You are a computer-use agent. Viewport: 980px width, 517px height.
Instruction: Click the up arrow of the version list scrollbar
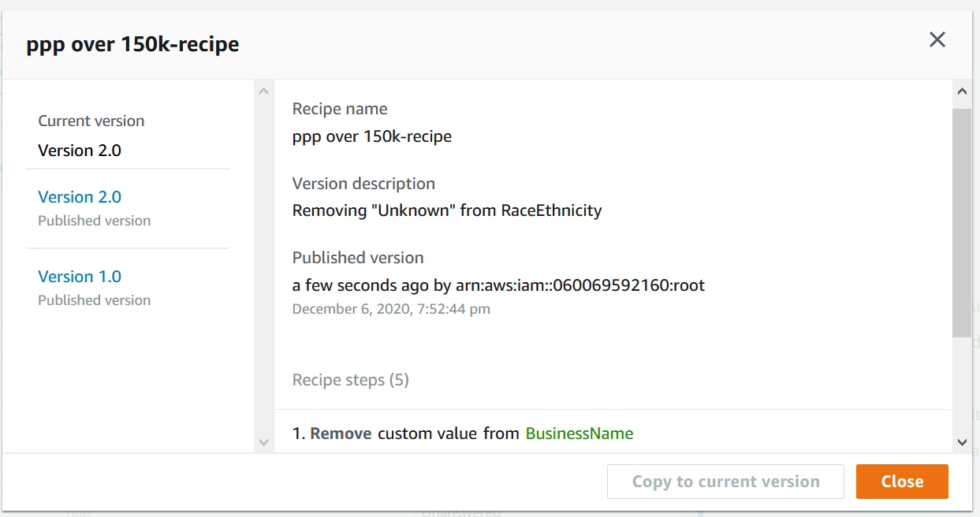click(x=263, y=91)
